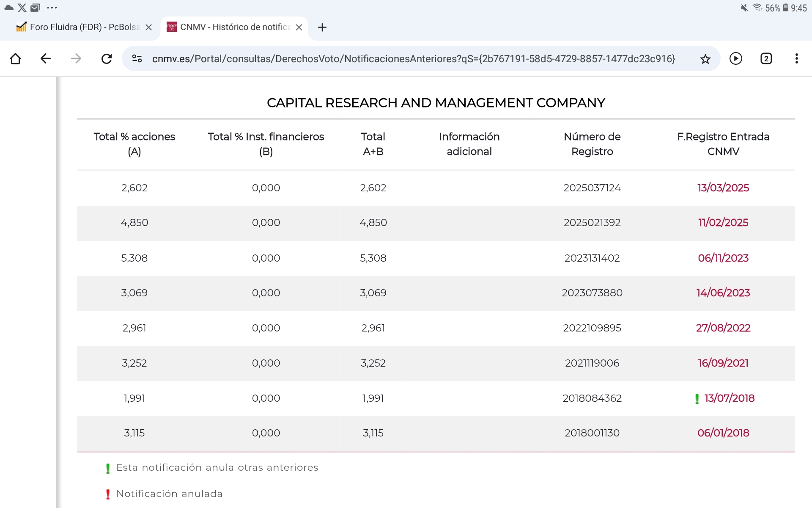Tap the Wi-Fi status icon

(x=757, y=8)
